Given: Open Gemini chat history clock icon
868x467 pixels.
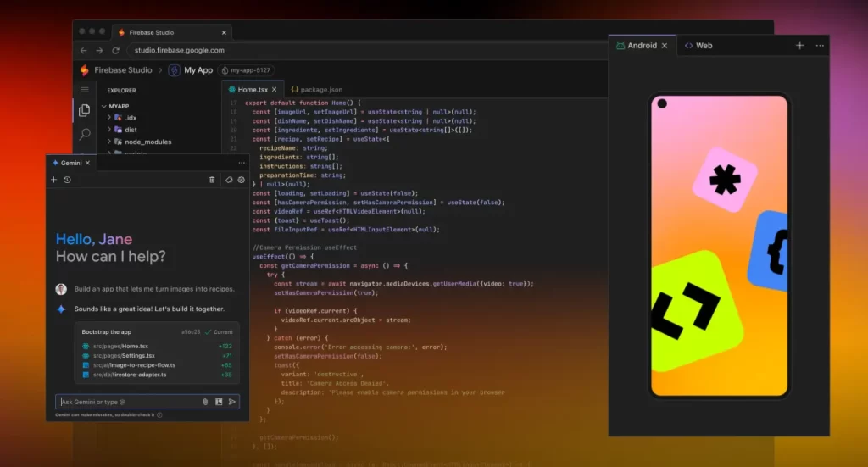Looking at the screenshot, I should point(67,180).
